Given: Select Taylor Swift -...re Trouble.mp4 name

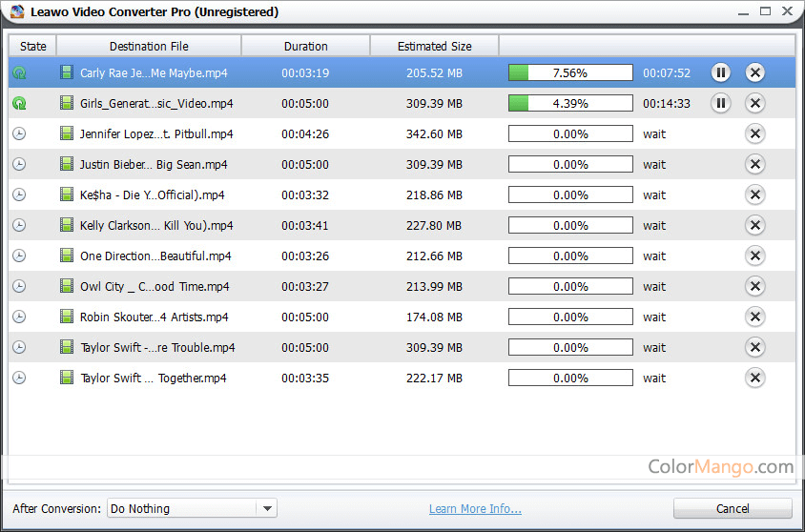Looking at the screenshot, I should tap(157, 347).
